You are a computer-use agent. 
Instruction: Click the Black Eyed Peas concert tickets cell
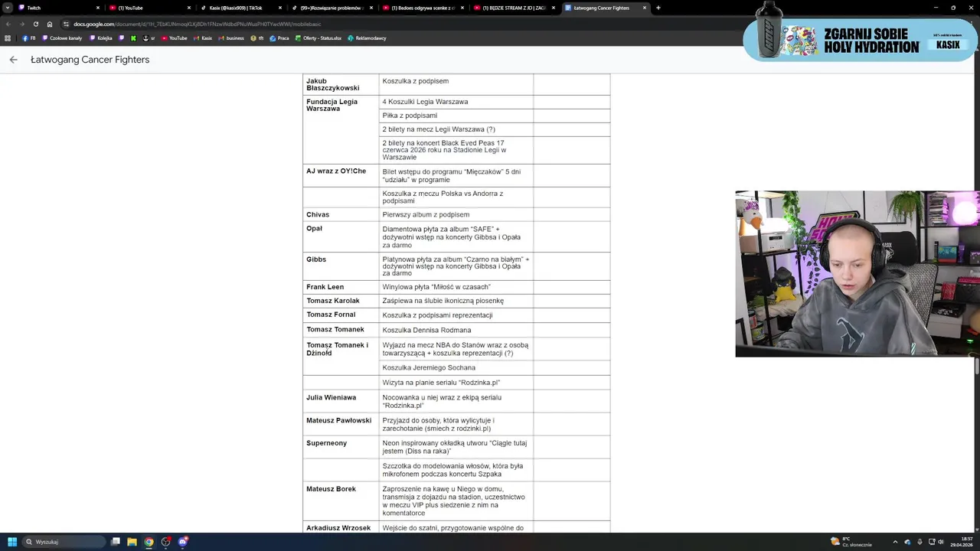coord(456,150)
